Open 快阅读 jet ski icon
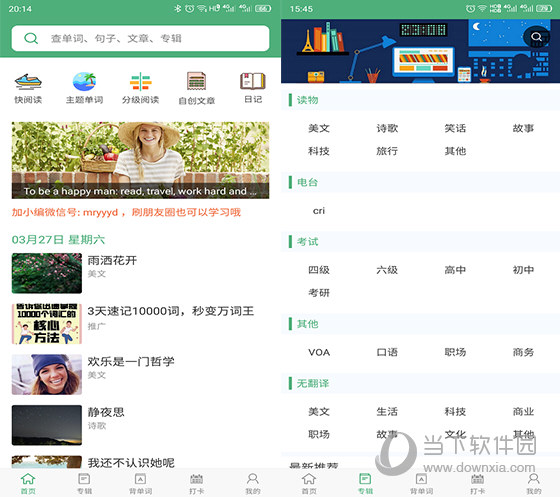 pos(28,81)
